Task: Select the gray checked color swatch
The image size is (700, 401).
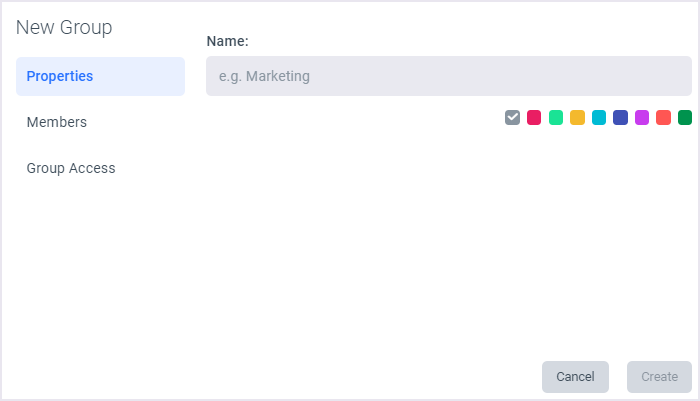Action: (512, 117)
